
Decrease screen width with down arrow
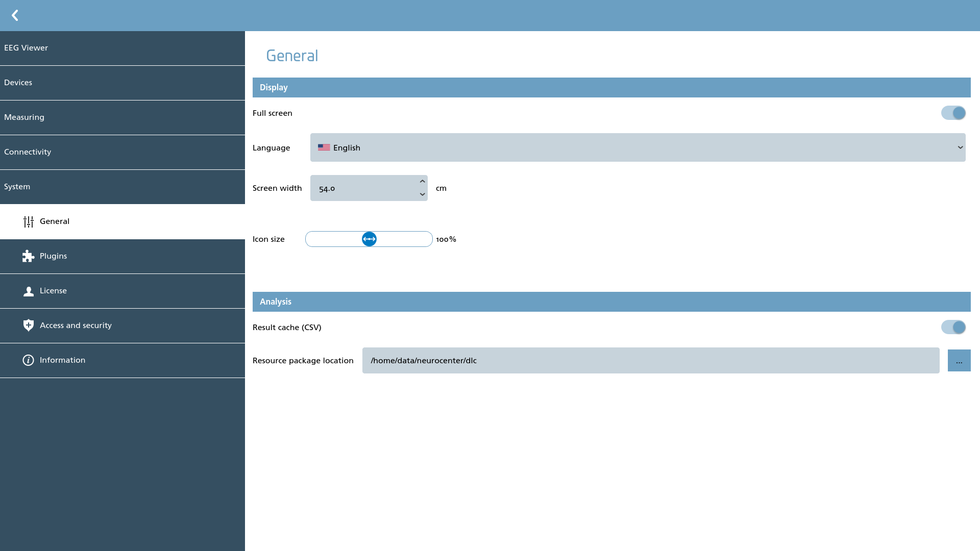click(422, 194)
